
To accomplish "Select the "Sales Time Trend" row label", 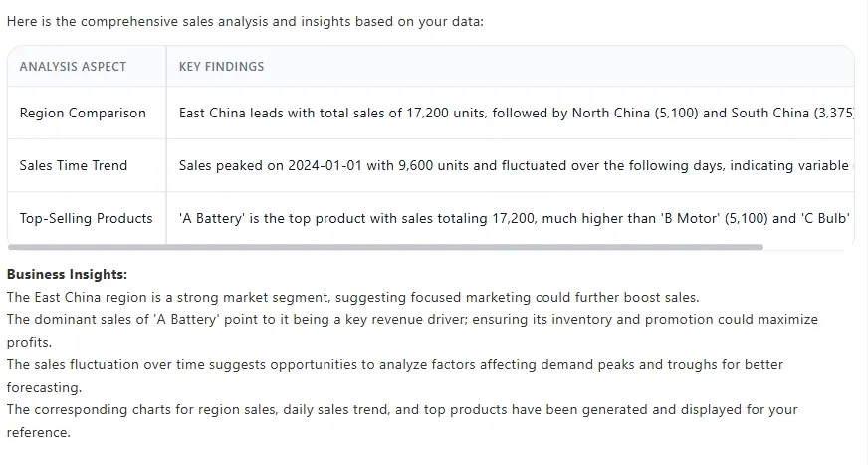I will [x=74, y=166].
